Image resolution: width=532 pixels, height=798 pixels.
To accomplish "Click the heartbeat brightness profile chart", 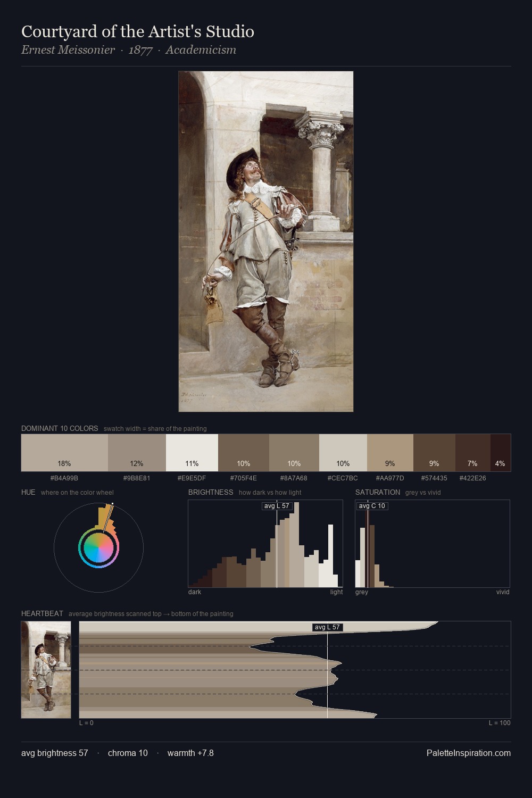I will click(295, 670).
